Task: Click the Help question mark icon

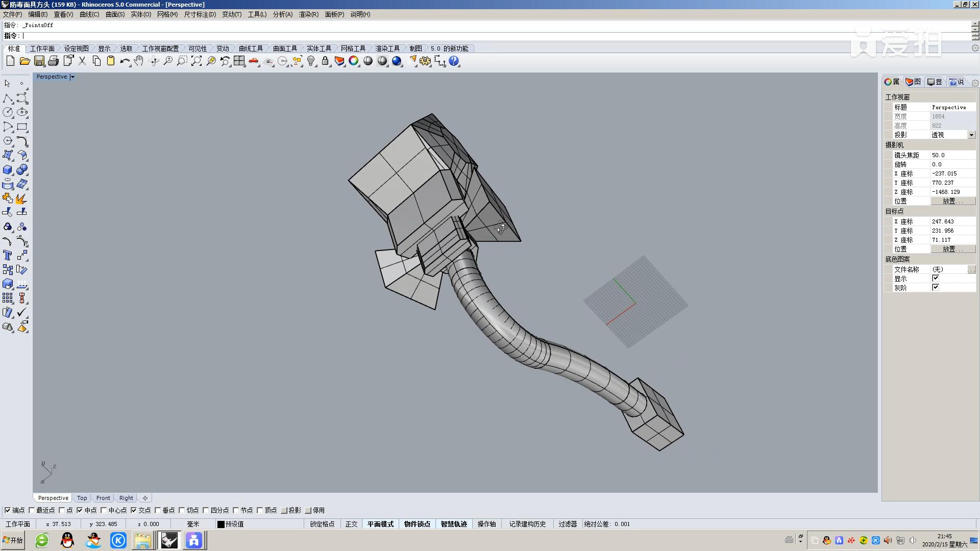Action: pyautogui.click(x=454, y=61)
